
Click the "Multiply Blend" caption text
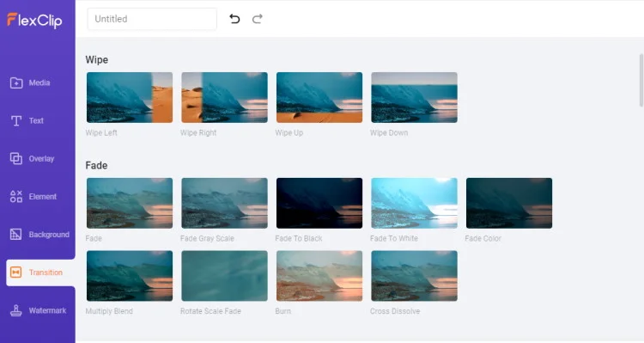click(109, 311)
